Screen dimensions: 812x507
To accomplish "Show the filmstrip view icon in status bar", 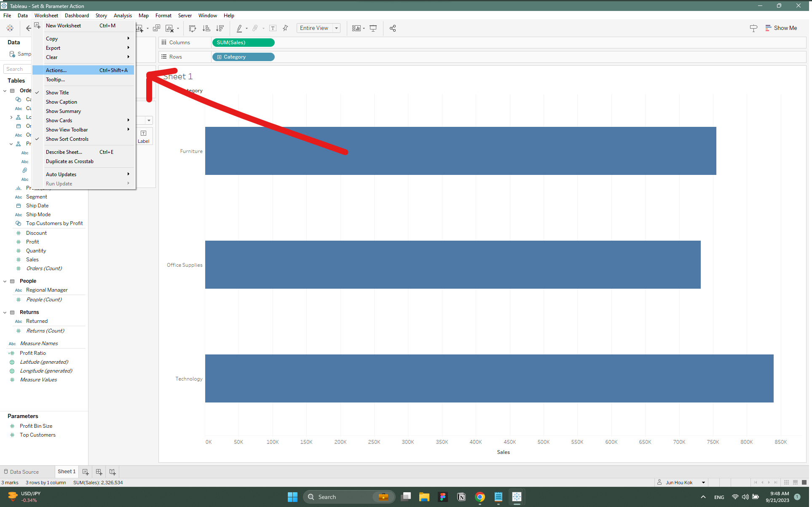I will coord(795,483).
